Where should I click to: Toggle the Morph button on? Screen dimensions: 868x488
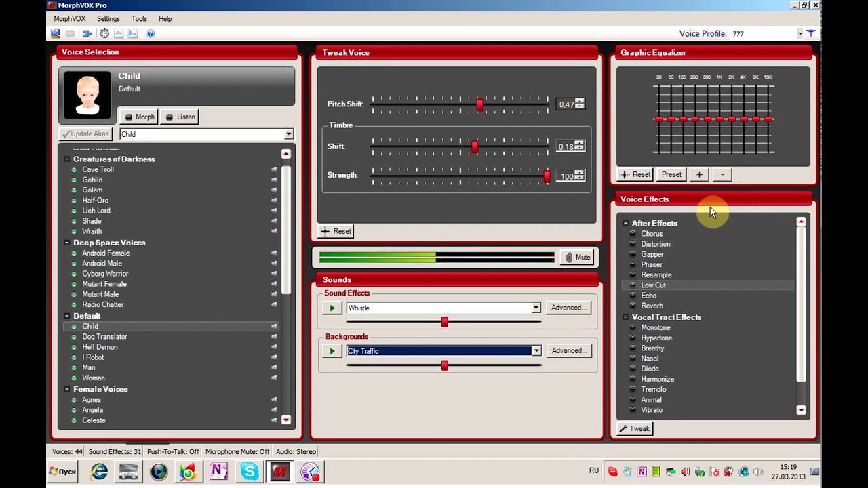(140, 117)
